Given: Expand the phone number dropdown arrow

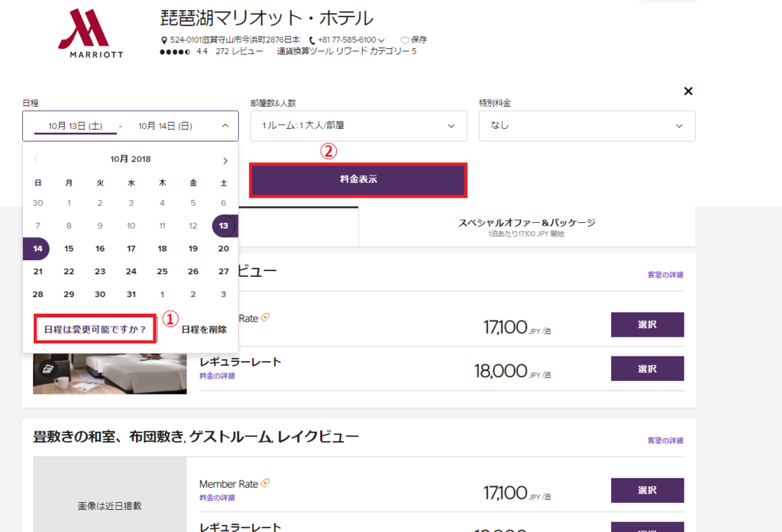Looking at the screenshot, I should click(x=382, y=40).
